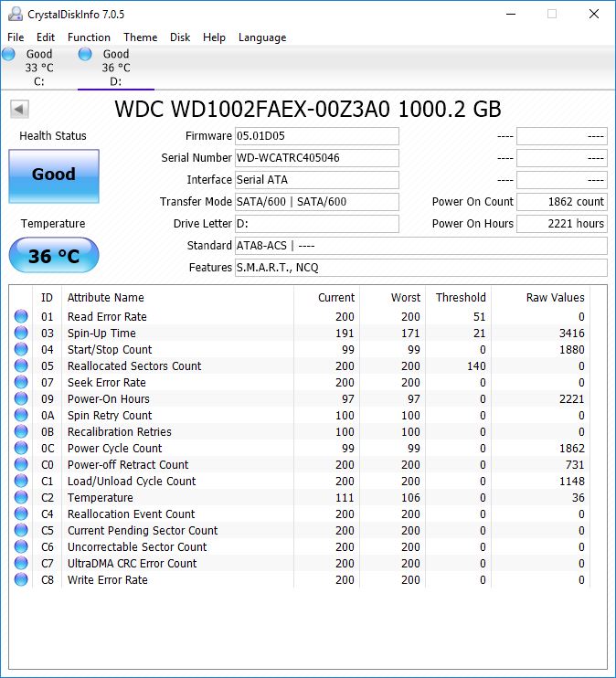Image resolution: width=616 pixels, height=678 pixels.
Task: Click the status orb for Write Error Rate
Action: click(21, 579)
